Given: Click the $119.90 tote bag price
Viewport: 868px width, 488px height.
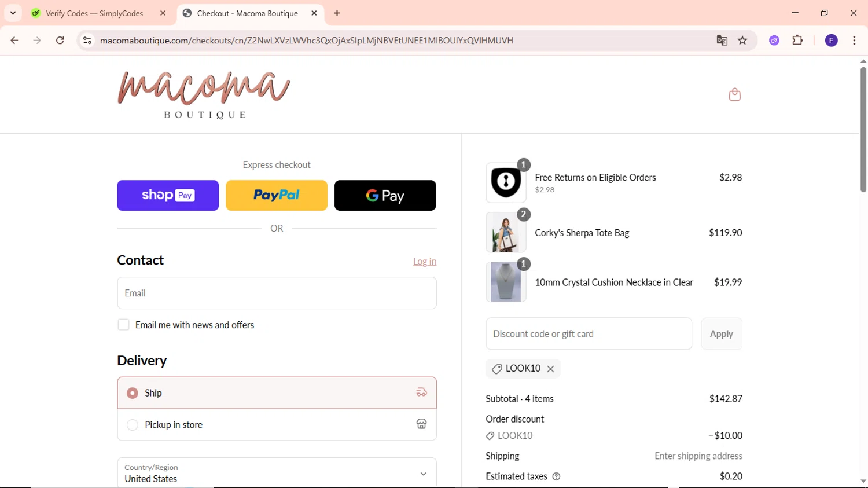Looking at the screenshot, I should [725, 233].
